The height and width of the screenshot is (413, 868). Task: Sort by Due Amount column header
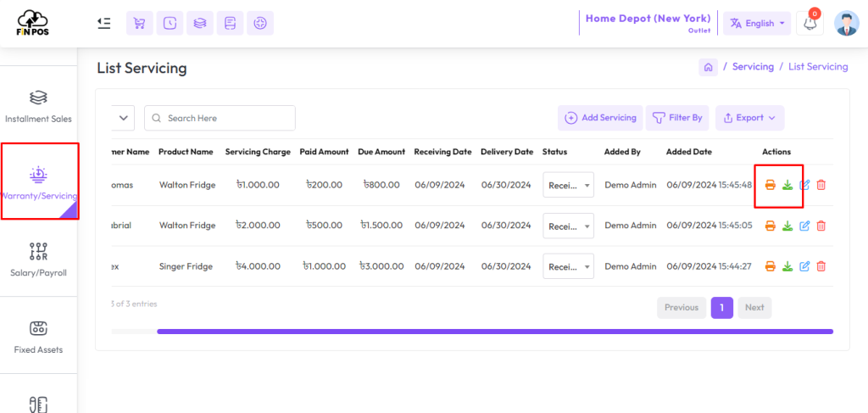[x=381, y=152]
